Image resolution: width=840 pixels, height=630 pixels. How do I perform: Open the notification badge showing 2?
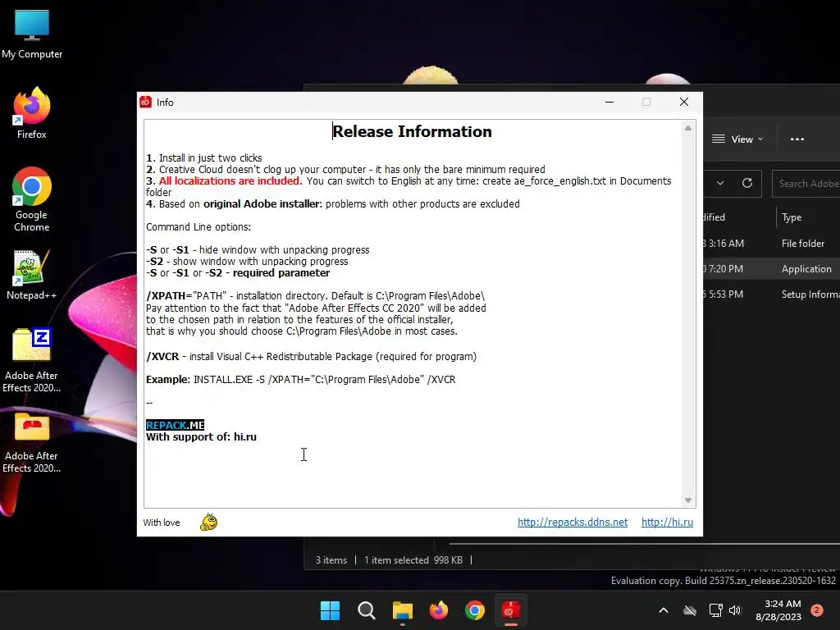coord(817,610)
